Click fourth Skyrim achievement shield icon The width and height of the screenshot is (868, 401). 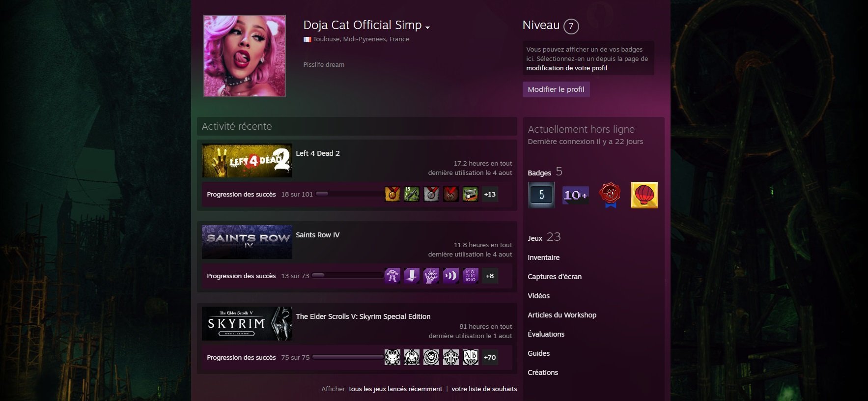point(451,357)
